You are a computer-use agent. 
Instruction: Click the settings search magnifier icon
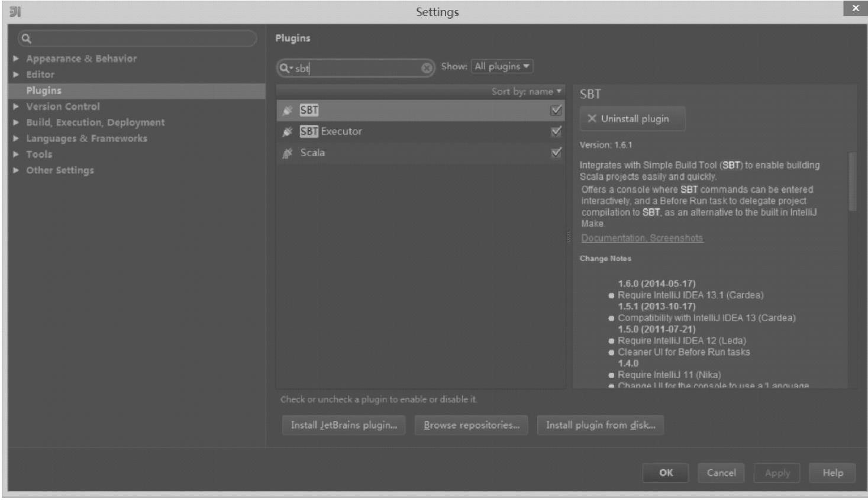26,39
